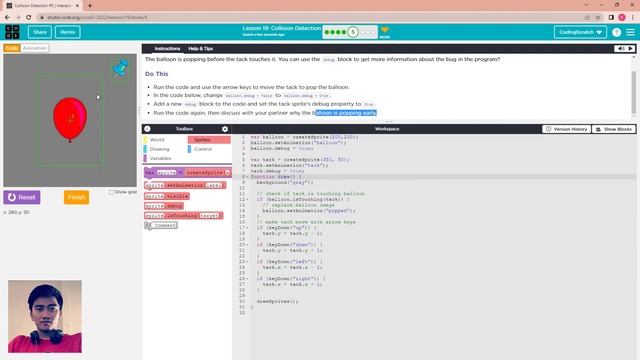Open the Instructions tab
This screenshot has width=640, height=360.
pyautogui.click(x=167, y=49)
